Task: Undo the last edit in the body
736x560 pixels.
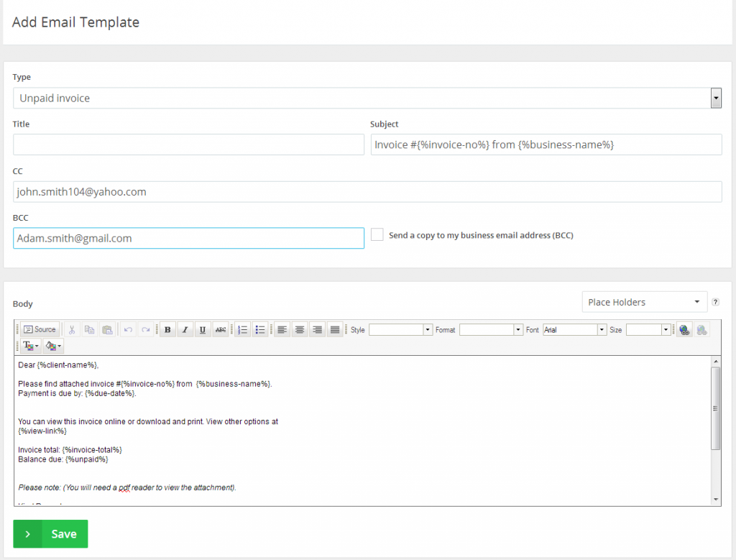Action: click(x=128, y=329)
